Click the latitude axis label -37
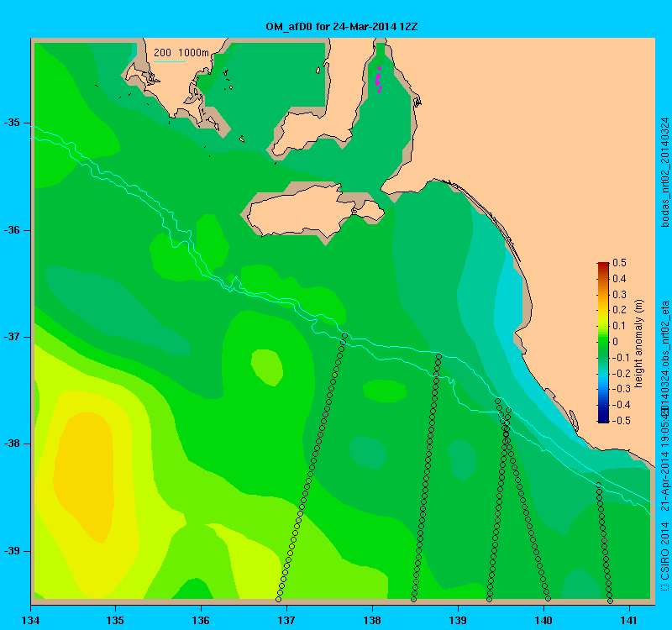This screenshot has height=630, width=672. pos(12,337)
